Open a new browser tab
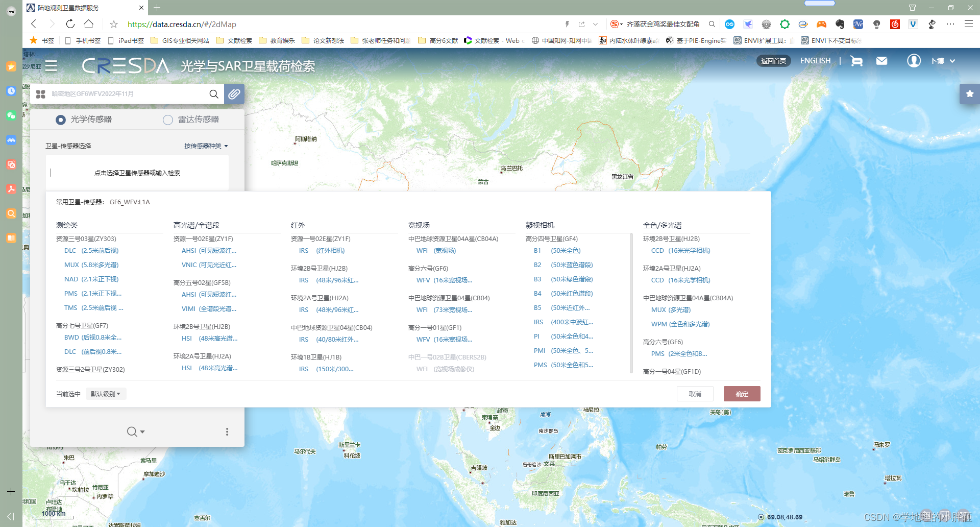This screenshot has height=527, width=980. click(x=157, y=8)
